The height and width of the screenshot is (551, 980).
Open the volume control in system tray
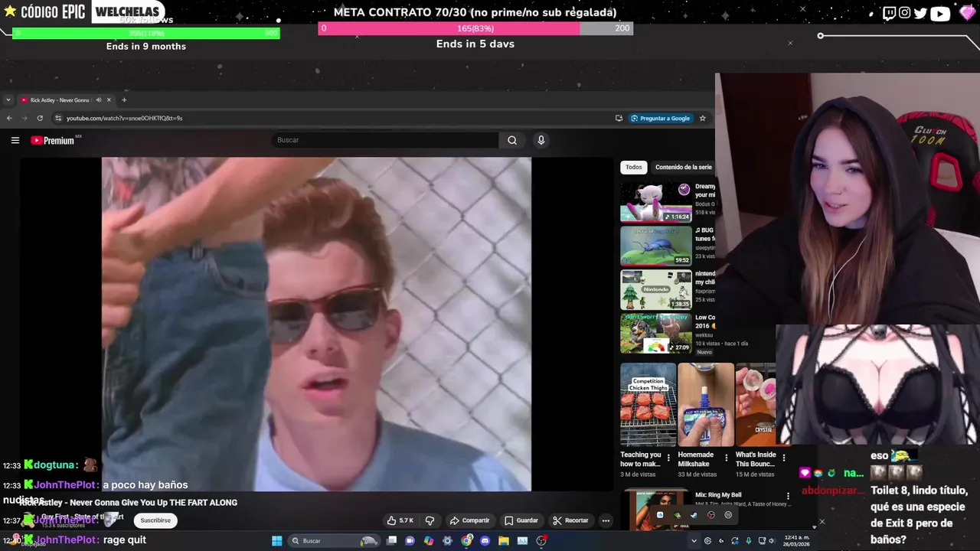[x=772, y=541]
